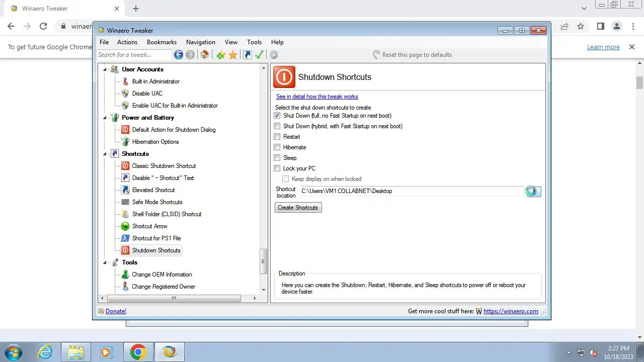Show hidden system tray icons arrow
This screenshot has height=362, width=644.
click(569, 352)
